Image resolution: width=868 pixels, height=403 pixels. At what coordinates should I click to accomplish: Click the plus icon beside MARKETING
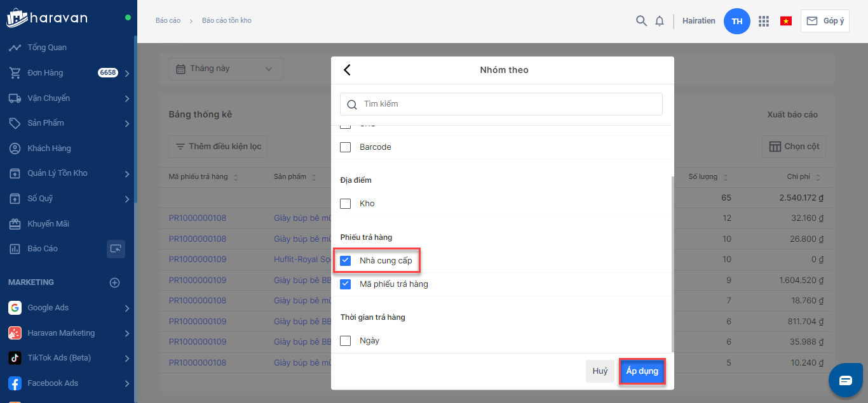(114, 282)
